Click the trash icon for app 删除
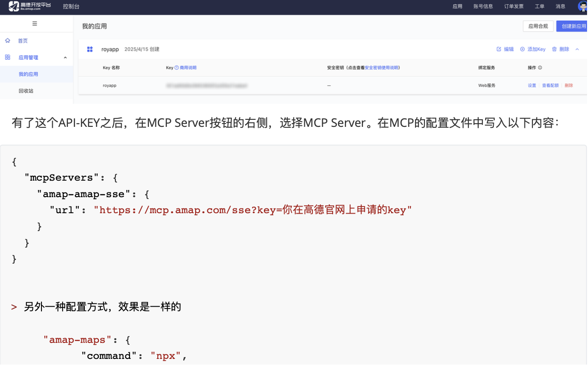 555,49
